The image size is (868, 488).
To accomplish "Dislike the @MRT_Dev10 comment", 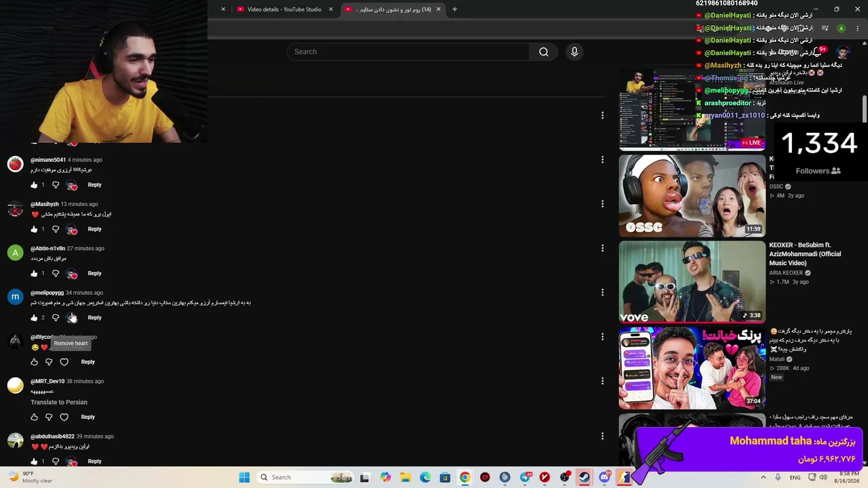I will point(49,418).
